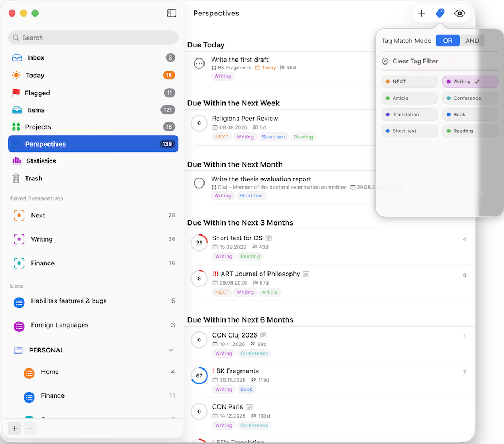Click the add list plus button at bottom
Image resolution: width=504 pixels, height=444 pixels.
tap(15, 429)
